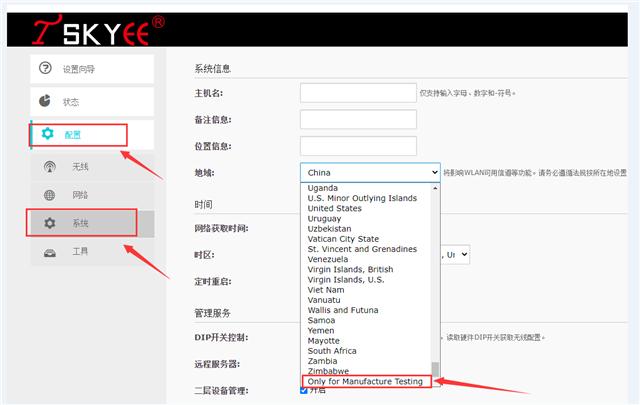The height and width of the screenshot is (405, 640).
Task: Select Only for Manufacture Testing option
Action: [x=365, y=382]
